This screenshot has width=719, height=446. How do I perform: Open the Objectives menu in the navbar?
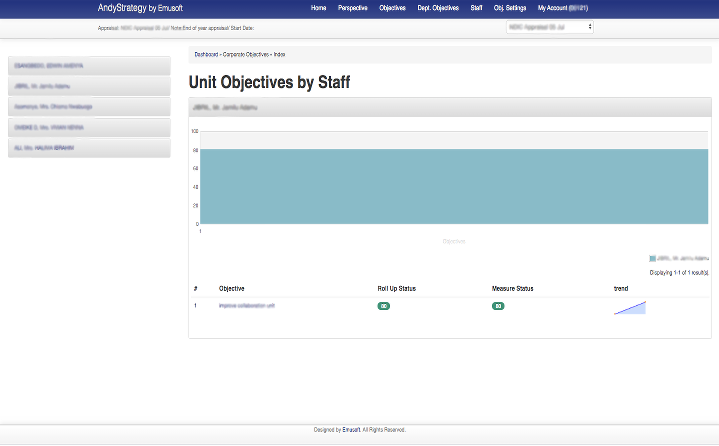[x=392, y=8]
